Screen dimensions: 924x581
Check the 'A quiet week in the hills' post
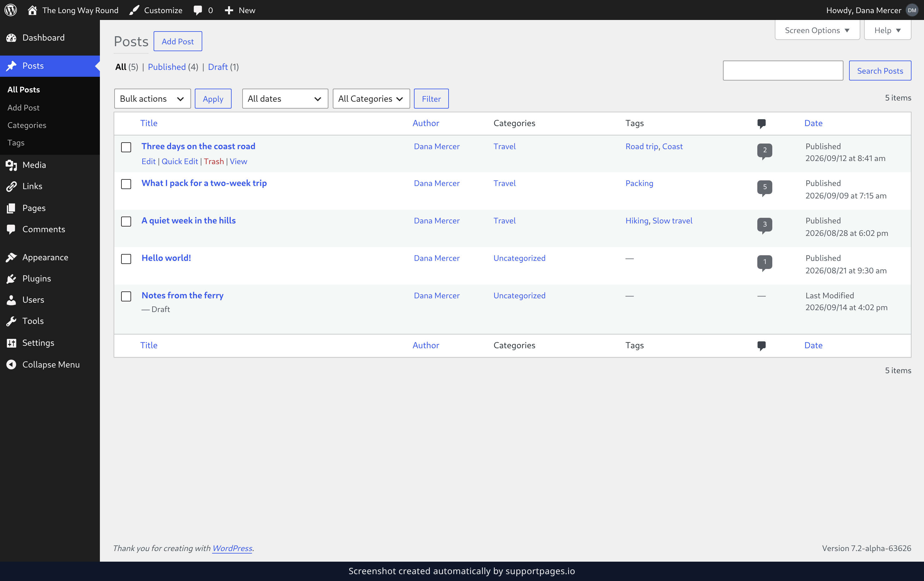point(126,221)
